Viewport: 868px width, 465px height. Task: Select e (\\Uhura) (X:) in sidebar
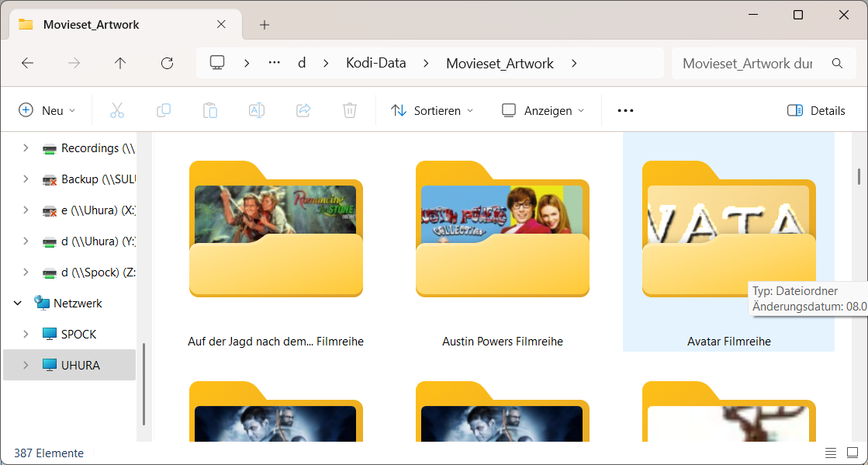99,210
